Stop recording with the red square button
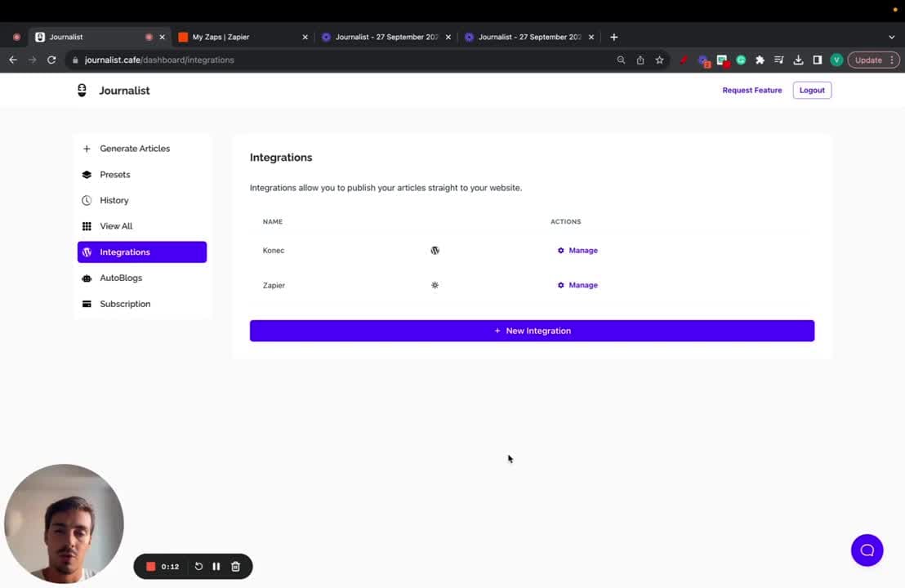This screenshot has width=905, height=588. [151, 566]
